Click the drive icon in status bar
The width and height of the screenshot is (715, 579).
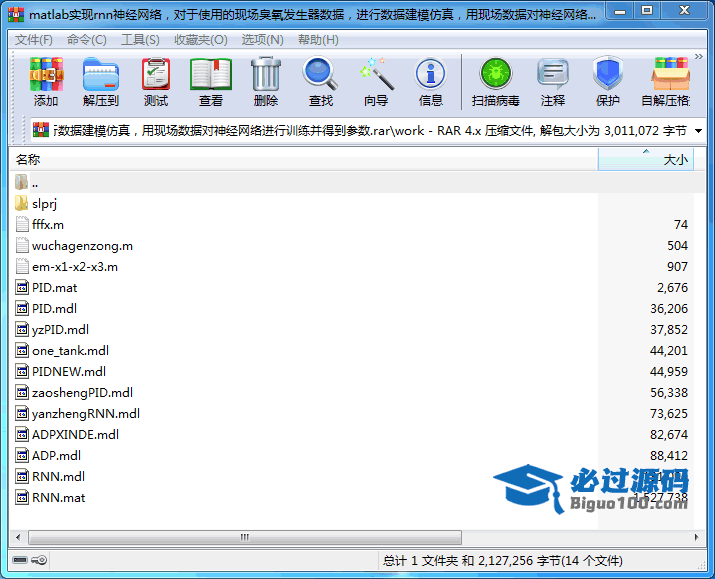coord(20,560)
